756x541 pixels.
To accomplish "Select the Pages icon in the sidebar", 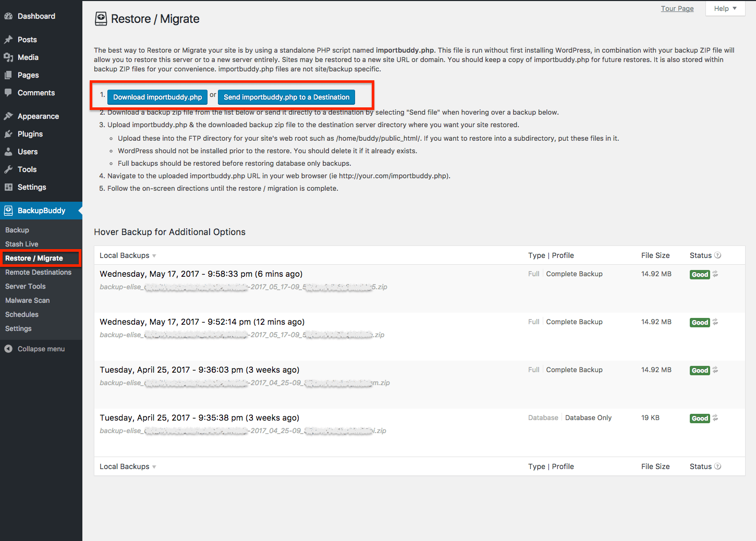I will 8,75.
